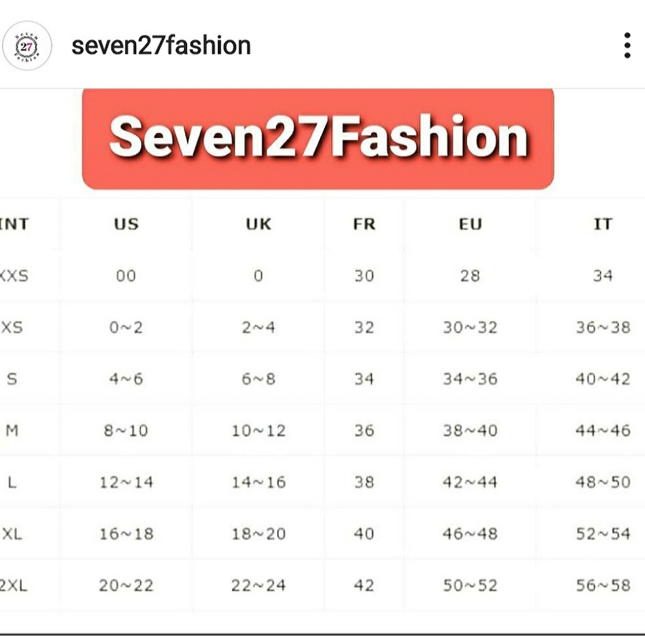This screenshot has height=644, width=645.
Task: Click the 2XL row EU value 50~52
Action: pos(470,585)
